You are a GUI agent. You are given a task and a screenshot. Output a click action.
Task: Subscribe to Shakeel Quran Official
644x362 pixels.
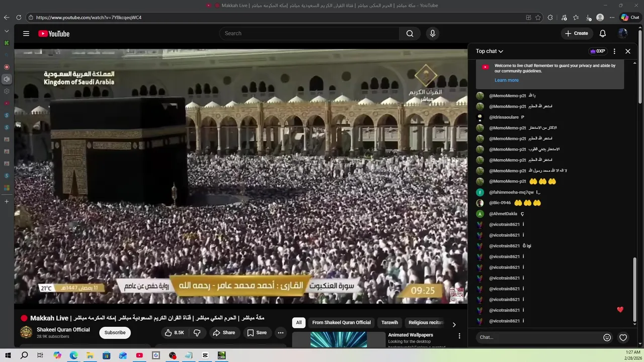coord(115,333)
